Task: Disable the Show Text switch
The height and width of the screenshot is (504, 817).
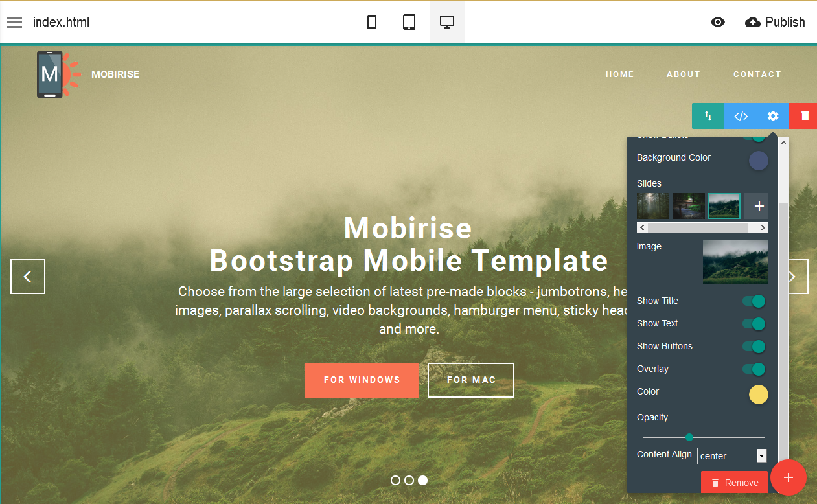Action: (x=754, y=324)
